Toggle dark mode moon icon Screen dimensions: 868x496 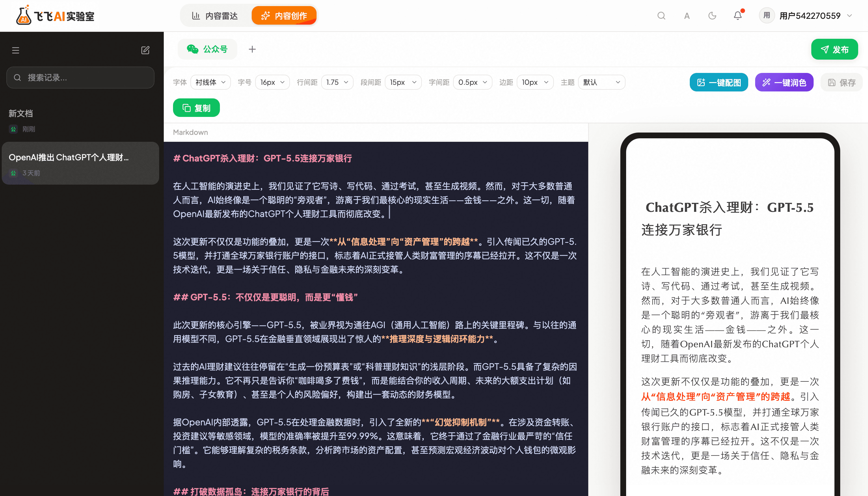point(712,16)
